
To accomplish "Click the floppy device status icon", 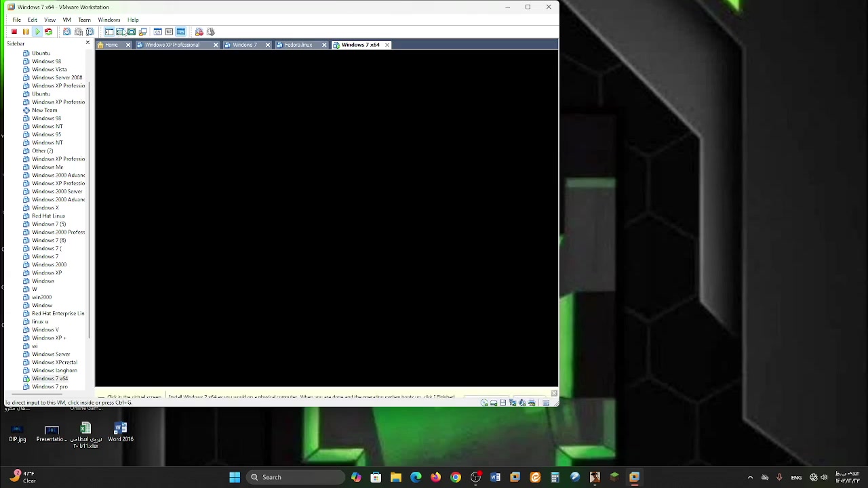I will 503,403.
